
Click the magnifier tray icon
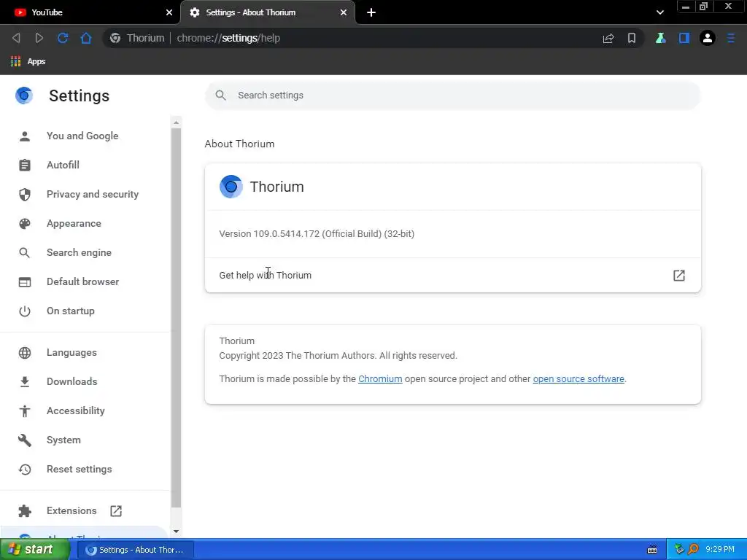click(x=694, y=550)
